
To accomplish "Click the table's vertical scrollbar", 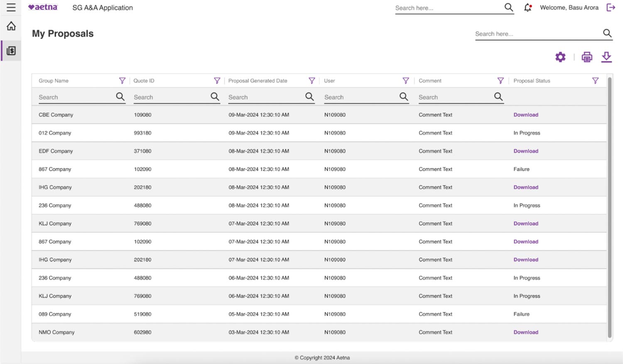I will [x=609, y=208].
